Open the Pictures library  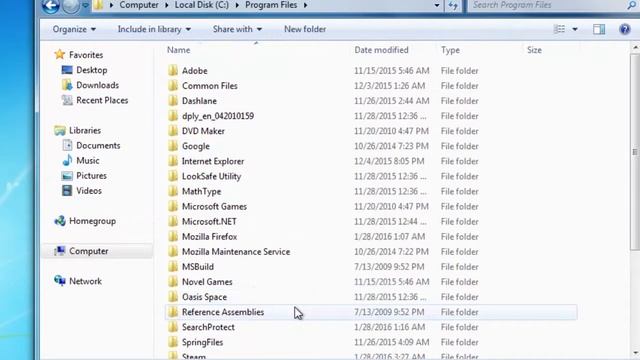pos(91,176)
